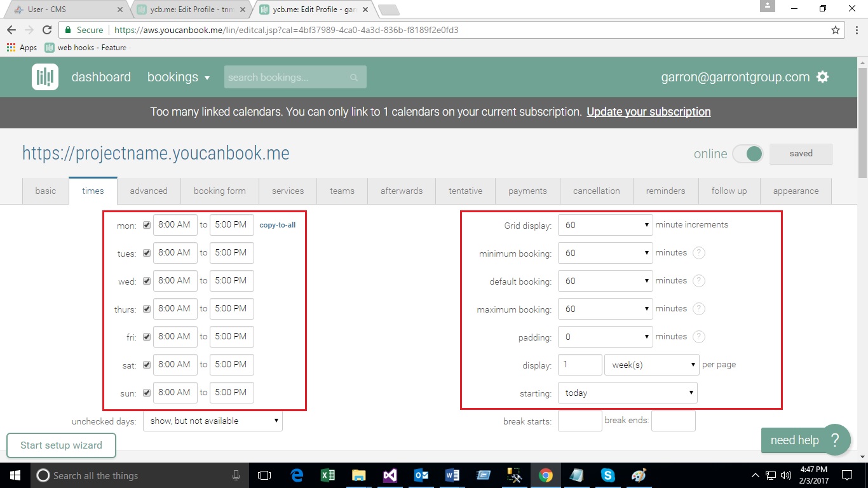Reload the page in Chrome
Viewport: 868px width, 488px height.
46,30
